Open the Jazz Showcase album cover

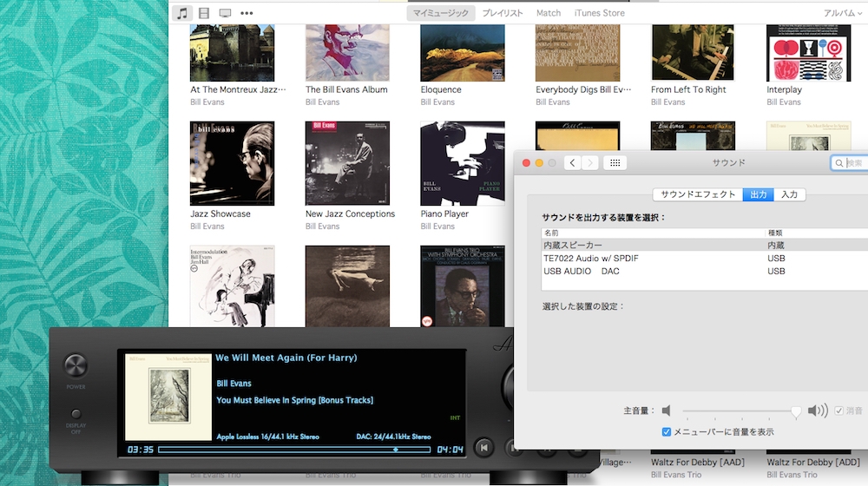232,163
